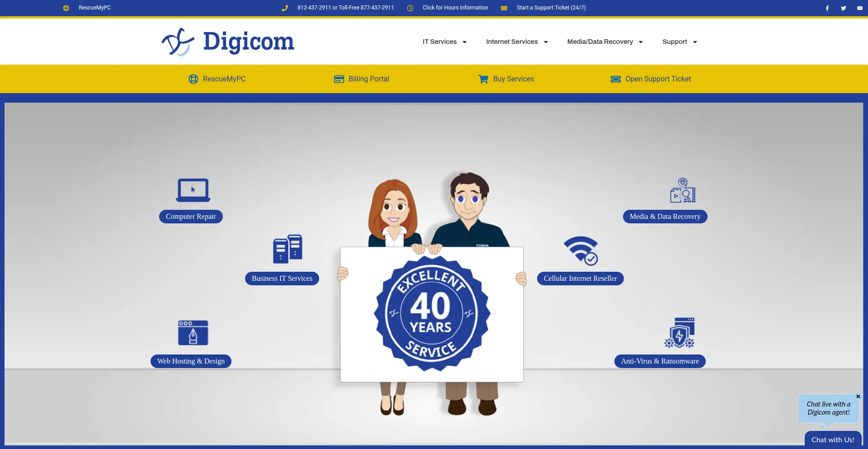Click the Computer Repair button

point(191,217)
